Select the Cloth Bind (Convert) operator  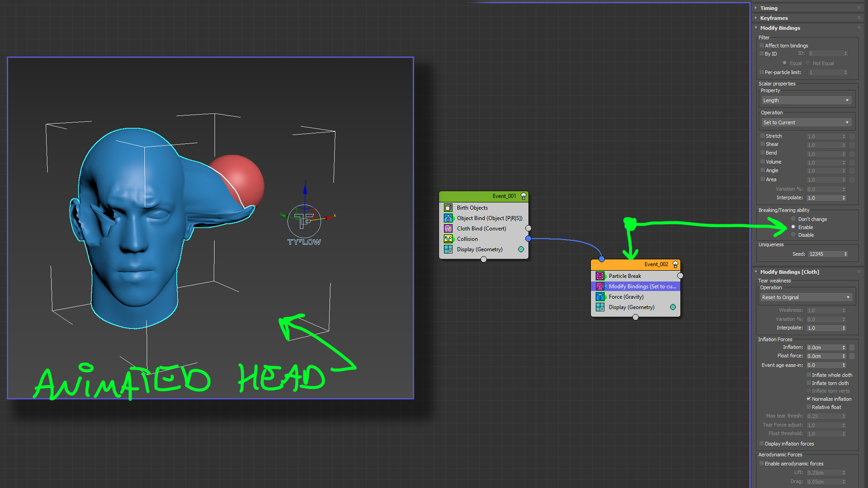pos(484,229)
